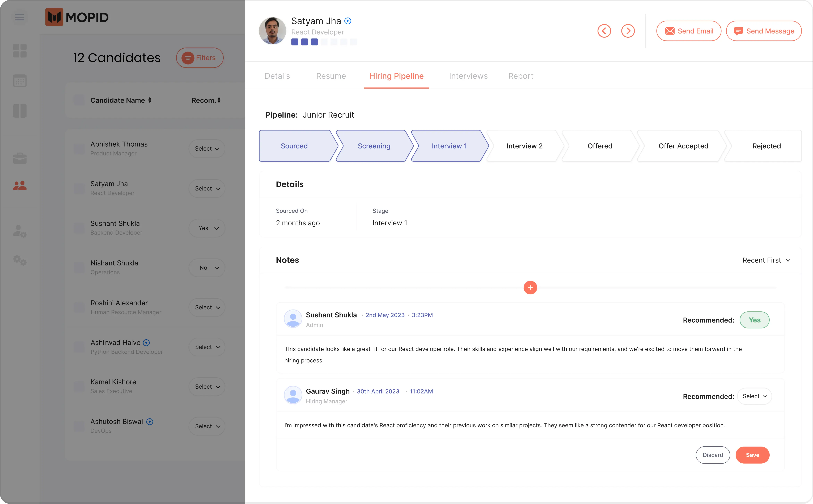Select the checkbox beside Abhishek Thomas

coord(79,149)
